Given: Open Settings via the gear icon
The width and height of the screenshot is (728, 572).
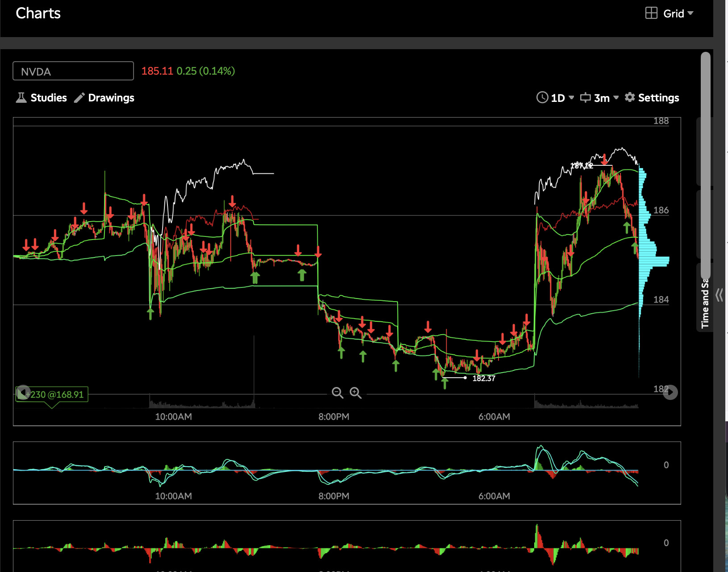Looking at the screenshot, I should (630, 97).
